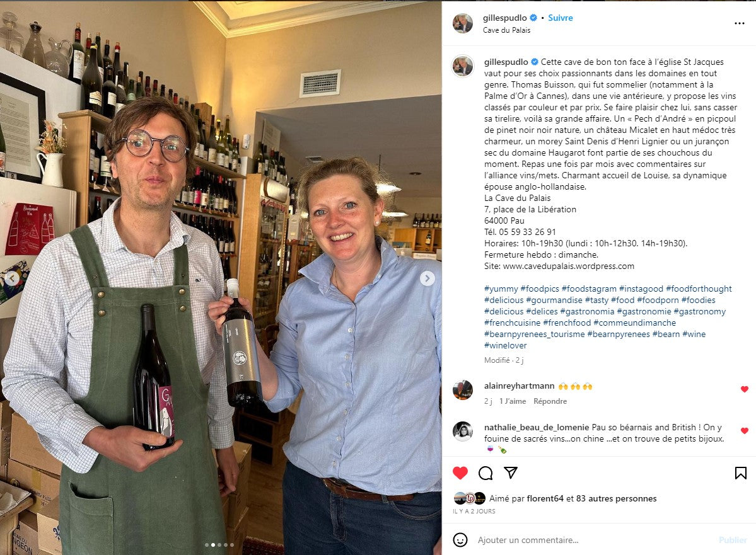Click Suivre to follow gillespudlo
The image size is (756, 555).
pyautogui.click(x=561, y=18)
